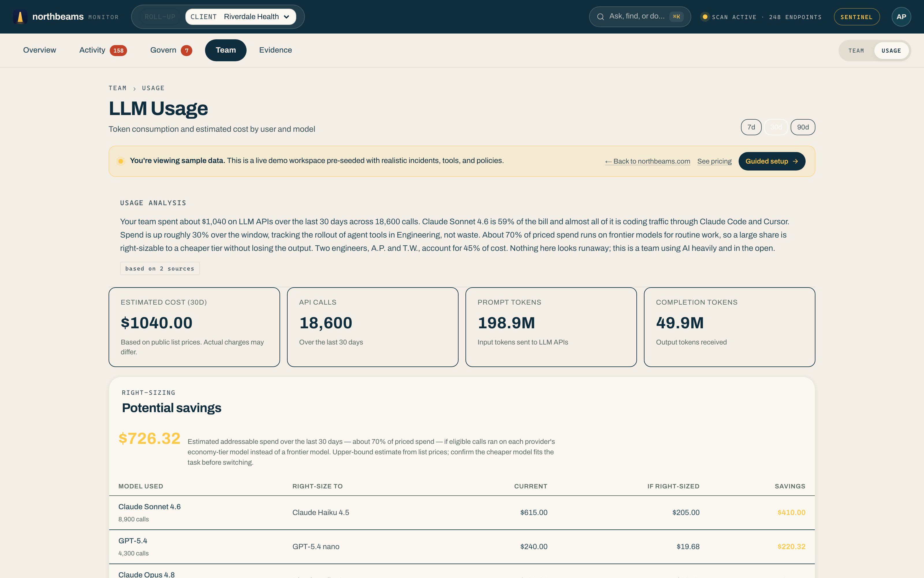This screenshot has height=578, width=924.
Task: Click the chevron next to Riverdale Health
Action: (287, 17)
